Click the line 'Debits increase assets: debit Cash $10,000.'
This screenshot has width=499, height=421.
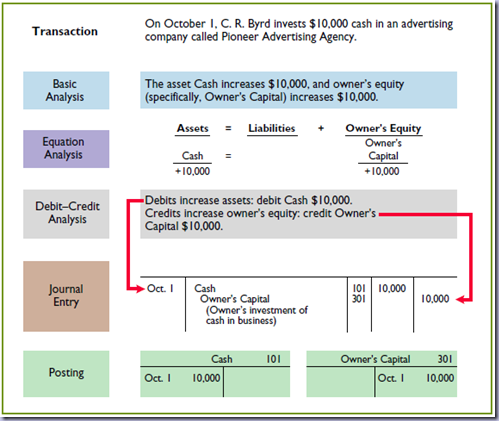pos(248,200)
